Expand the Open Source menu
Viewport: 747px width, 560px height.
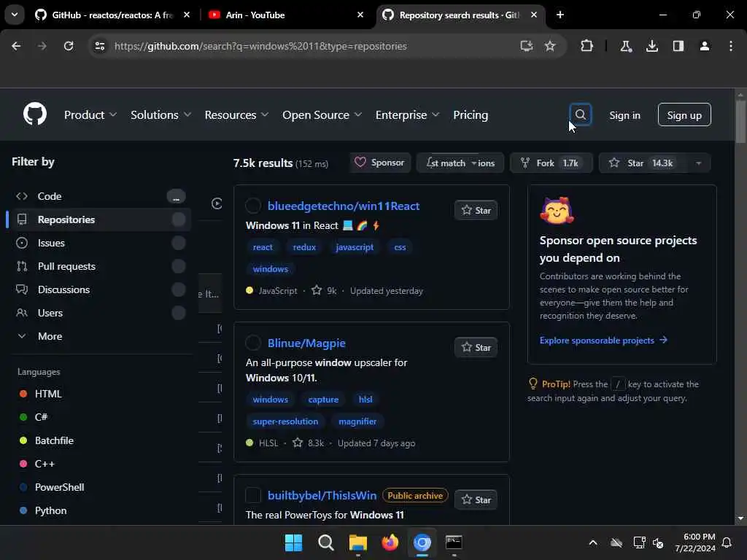pos(322,114)
